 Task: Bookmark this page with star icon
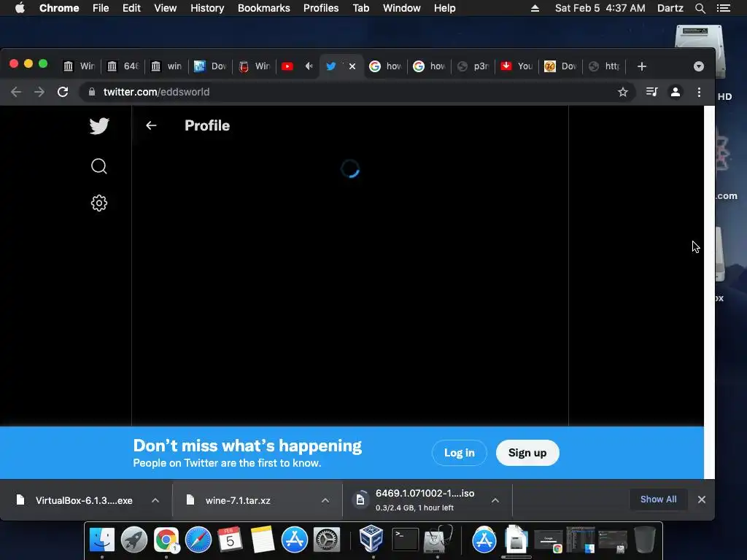(623, 92)
